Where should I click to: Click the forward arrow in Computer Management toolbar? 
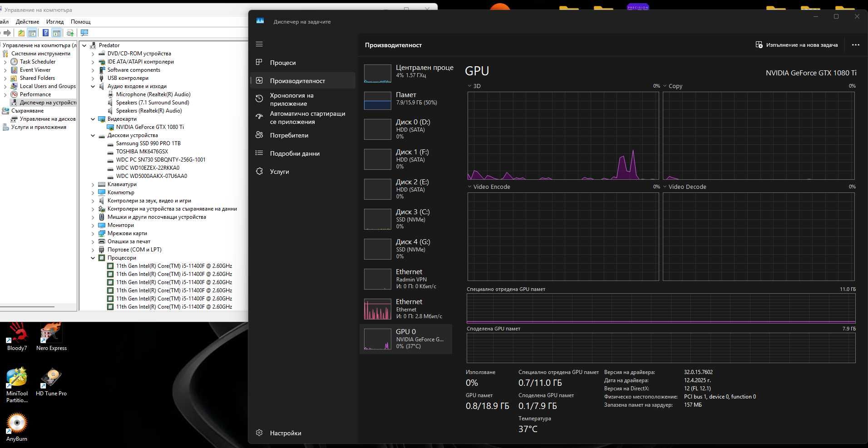(7, 33)
